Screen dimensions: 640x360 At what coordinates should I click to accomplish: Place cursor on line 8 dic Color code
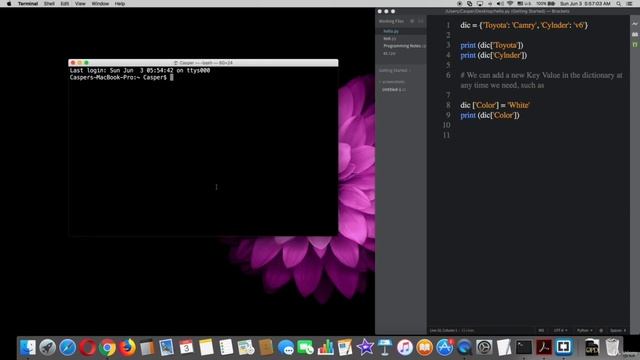495,105
